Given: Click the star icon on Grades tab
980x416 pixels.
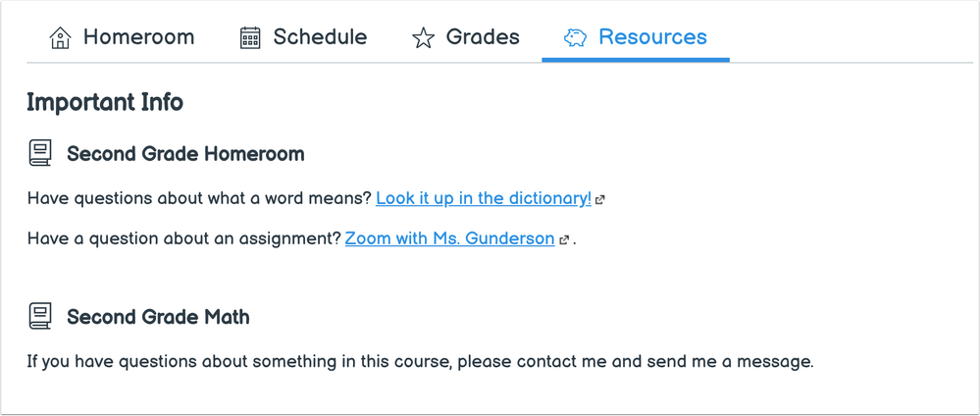Looking at the screenshot, I should (423, 38).
